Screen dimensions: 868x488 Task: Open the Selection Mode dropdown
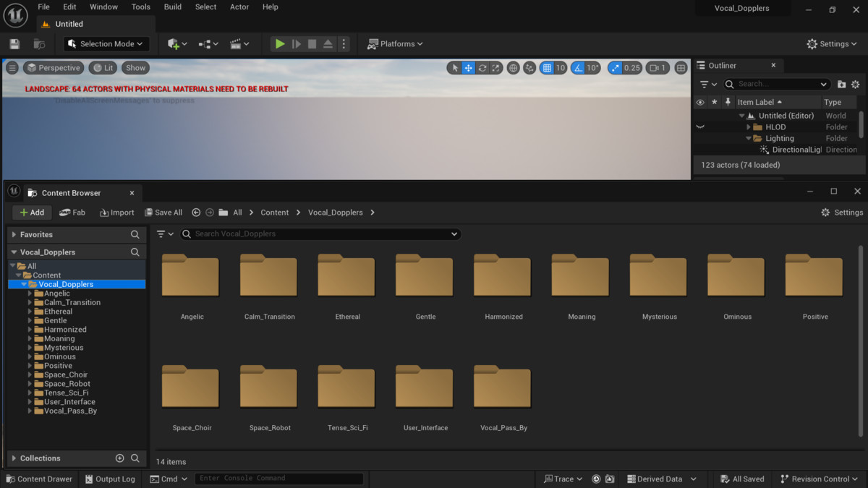point(106,44)
